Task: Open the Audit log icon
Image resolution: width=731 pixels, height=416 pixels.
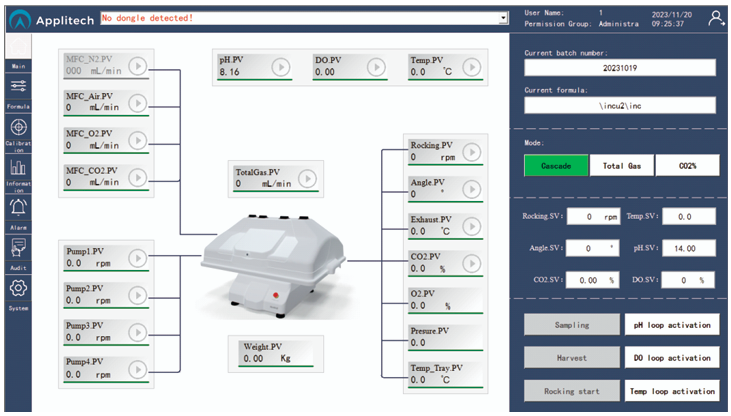Action: click(17, 249)
